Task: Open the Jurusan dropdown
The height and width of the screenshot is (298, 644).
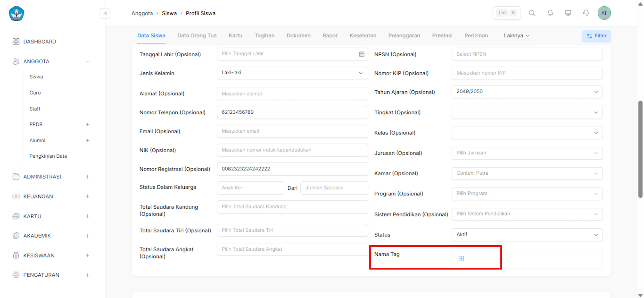Action: click(527, 153)
